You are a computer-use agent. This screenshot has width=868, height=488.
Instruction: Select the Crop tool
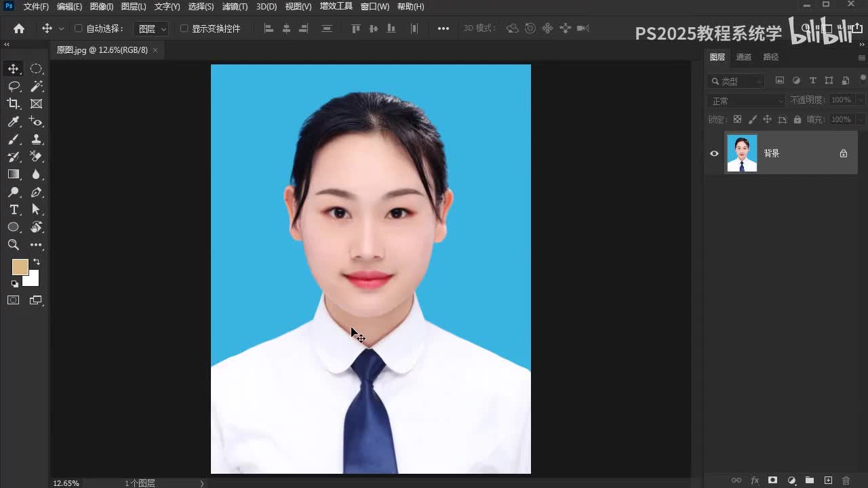[x=14, y=104]
